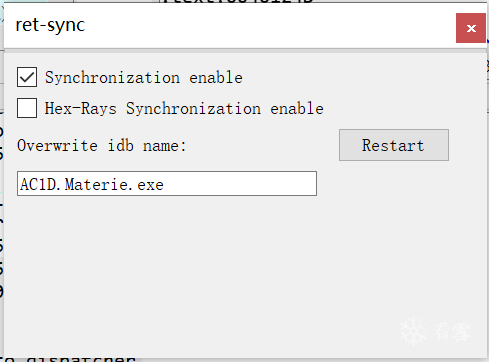The image size is (489, 362).
Task: Click the Synchronization enable label text
Action: (144, 78)
